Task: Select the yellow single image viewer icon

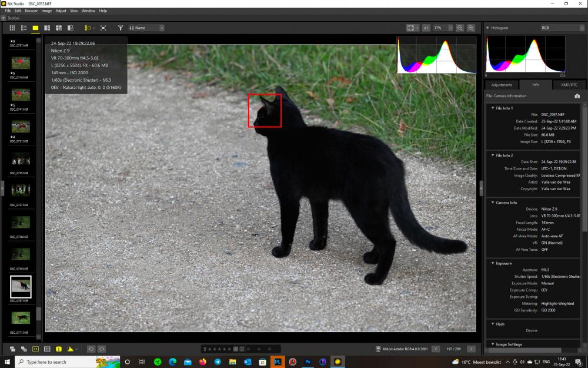Action: [35, 28]
